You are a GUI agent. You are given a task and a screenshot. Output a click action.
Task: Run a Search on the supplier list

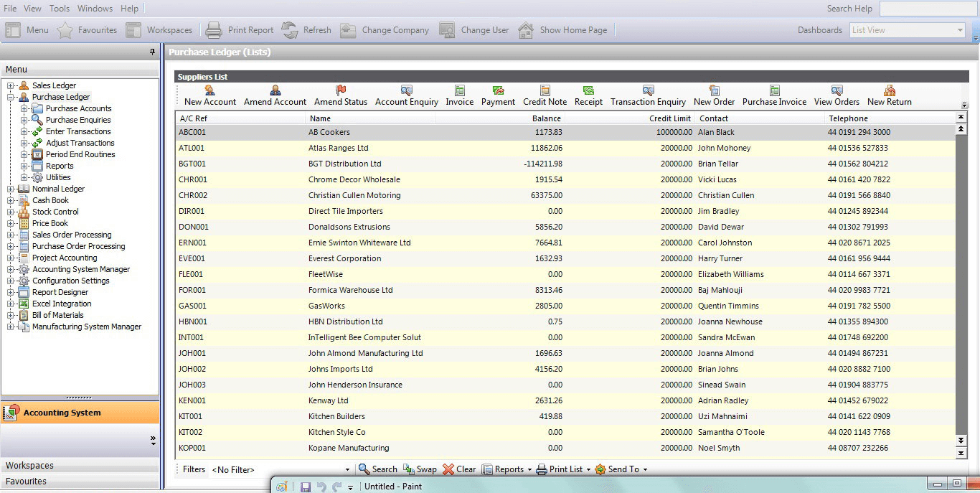coord(377,469)
